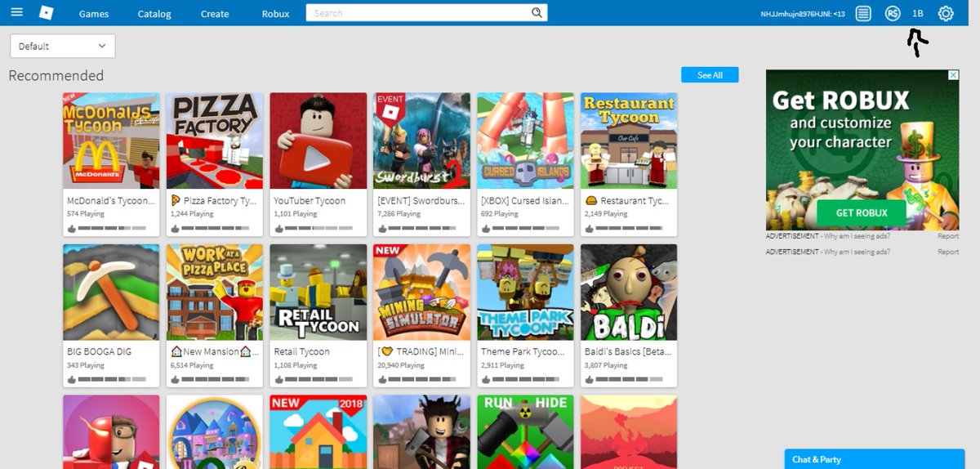Click the 1B Robux balance

pos(918,14)
